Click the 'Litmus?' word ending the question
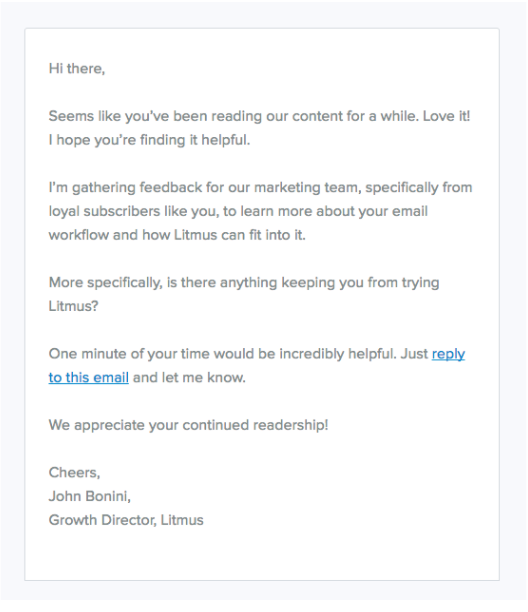 pos(73,306)
